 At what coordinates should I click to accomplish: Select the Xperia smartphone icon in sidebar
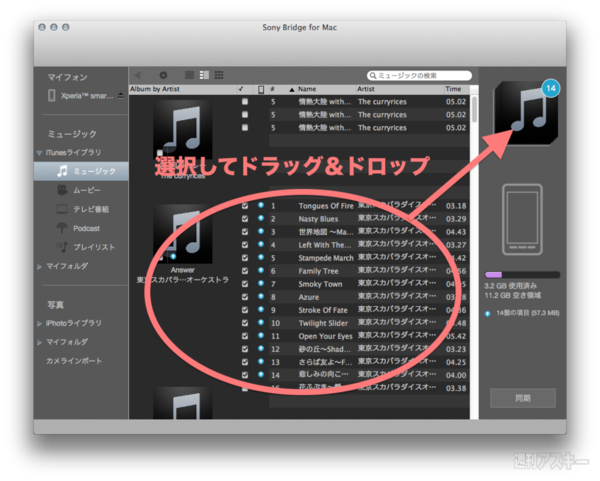(x=52, y=95)
